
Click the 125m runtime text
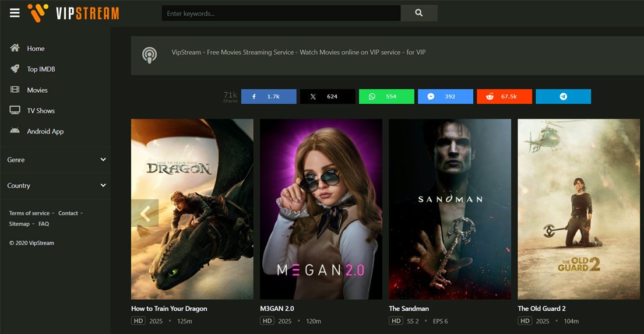tap(184, 321)
